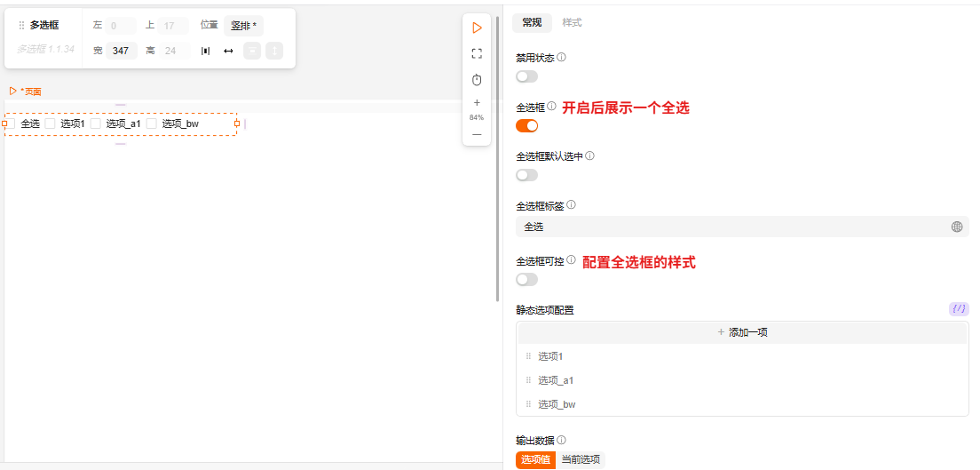Click the globe icon in 全选框标签 field
The height and width of the screenshot is (470, 980).
tap(957, 227)
